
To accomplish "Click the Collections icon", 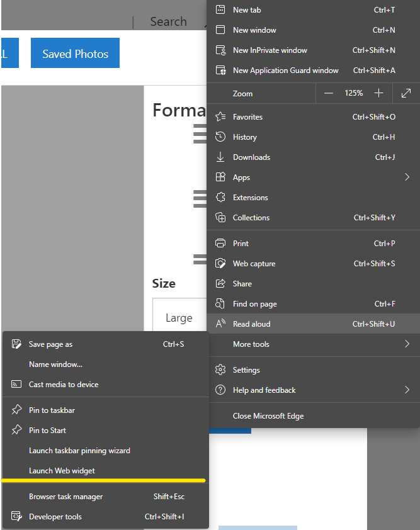I will point(220,218).
